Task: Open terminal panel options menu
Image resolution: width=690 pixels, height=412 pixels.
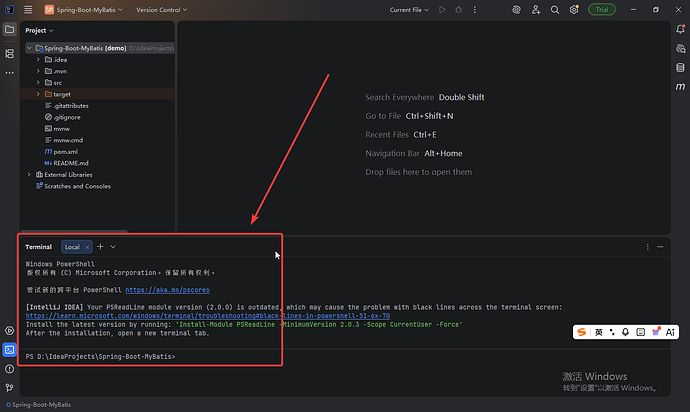Action: (x=647, y=247)
